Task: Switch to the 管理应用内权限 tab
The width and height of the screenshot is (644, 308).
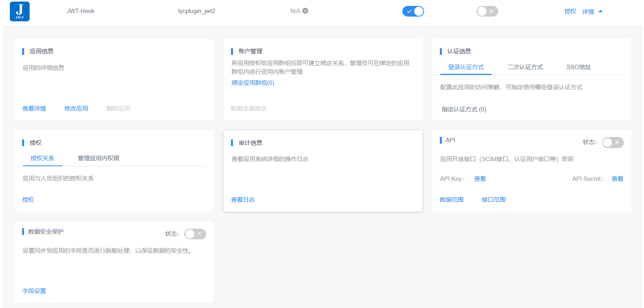Action: click(x=98, y=158)
